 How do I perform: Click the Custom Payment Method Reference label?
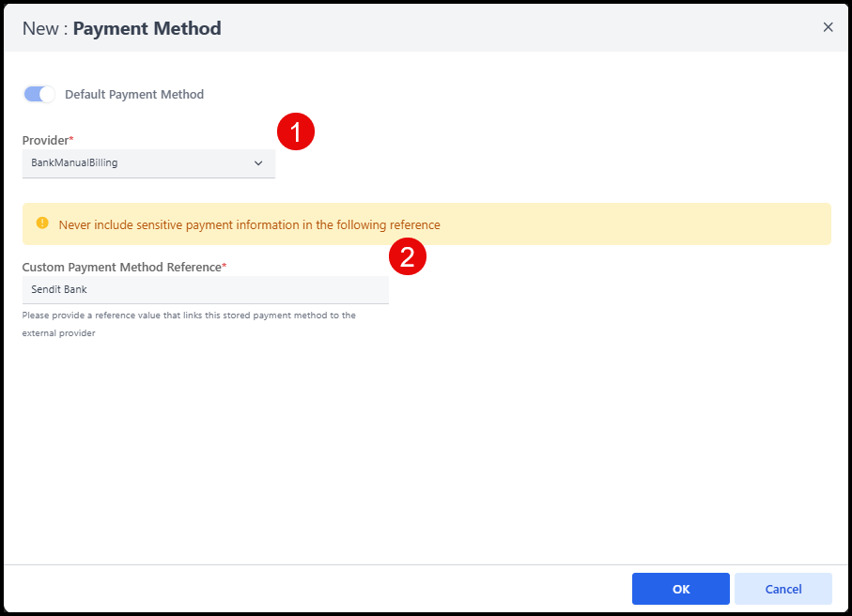point(121,268)
